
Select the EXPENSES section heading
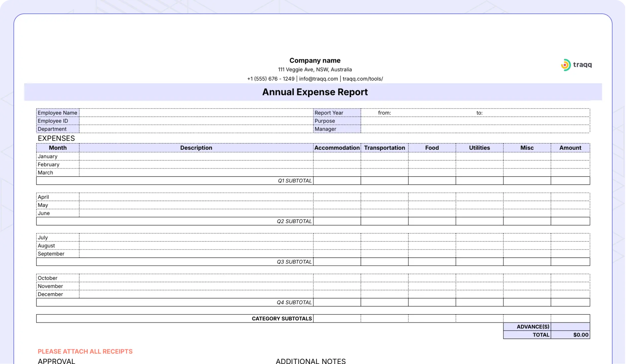pyautogui.click(x=56, y=138)
